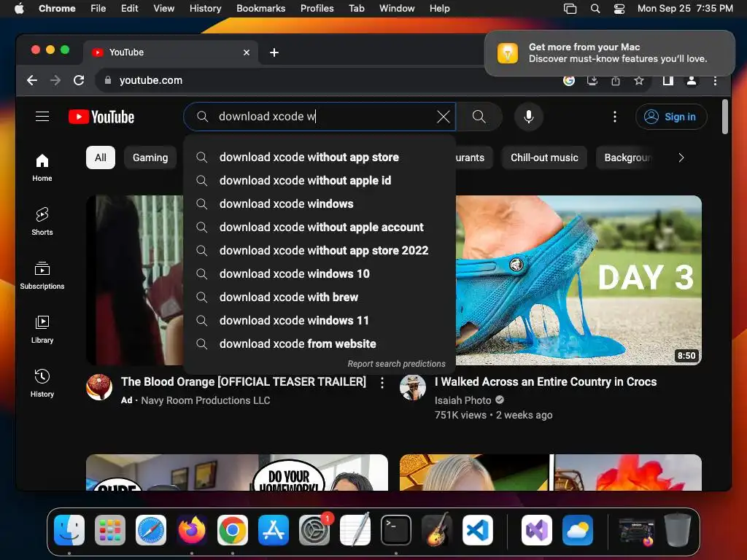Image resolution: width=747 pixels, height=560 pixels.
Task: Start voice search with microphone icon
Action: click(528, 117)
